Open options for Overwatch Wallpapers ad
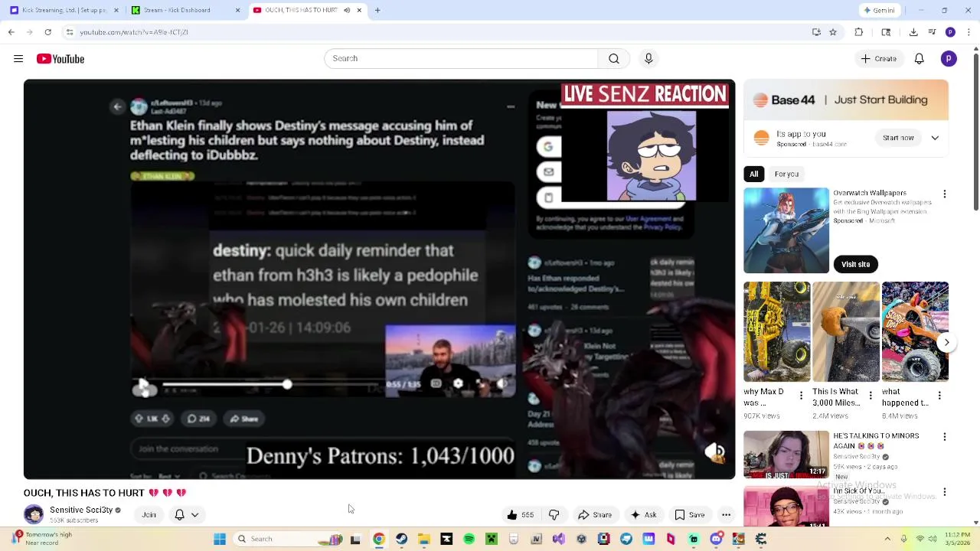Screen dimensions: 980x551 (x=945, y=194)
